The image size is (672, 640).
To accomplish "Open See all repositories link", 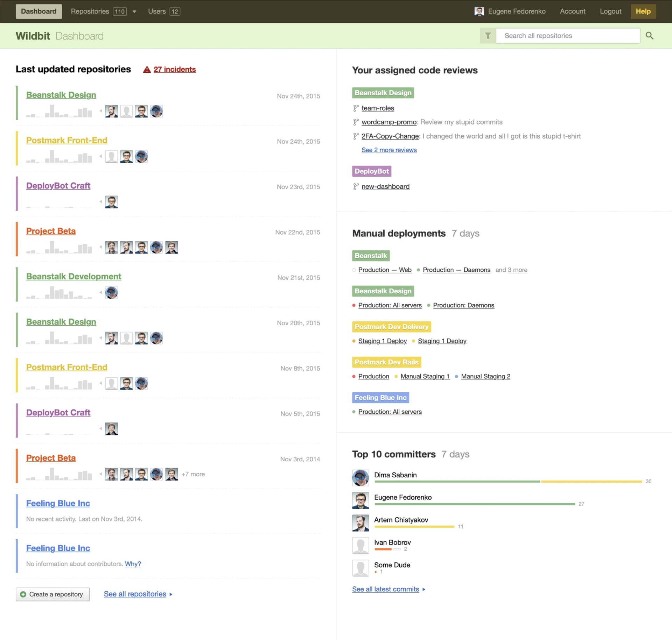I will pyautogui.click(x=135, y=594).
